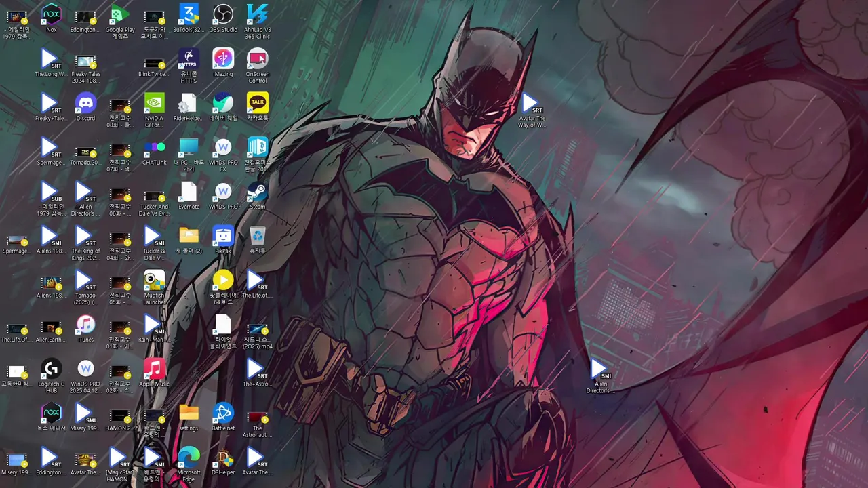Select The+Astro SRT subtitle file

(258, 373)
